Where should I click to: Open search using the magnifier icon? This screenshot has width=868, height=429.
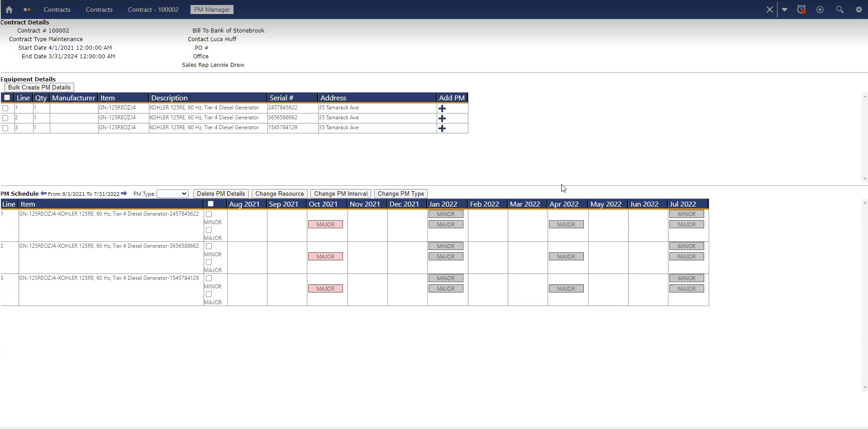(840, 9)
